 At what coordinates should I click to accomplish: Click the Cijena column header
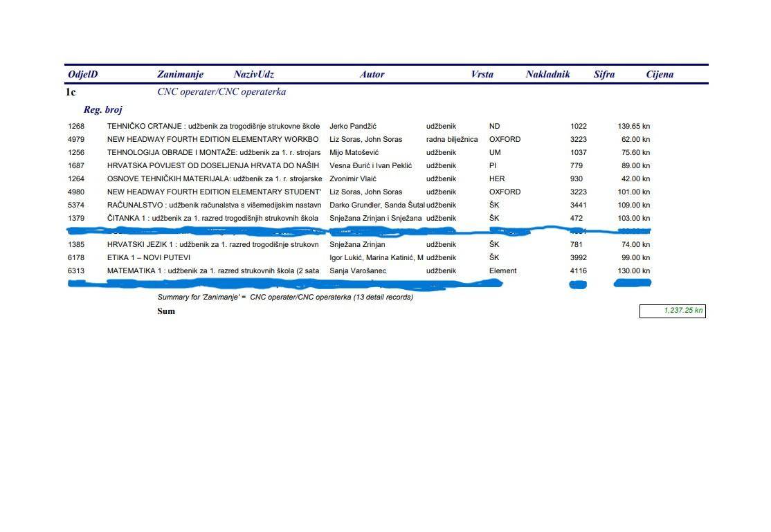[x=660, y=74]
